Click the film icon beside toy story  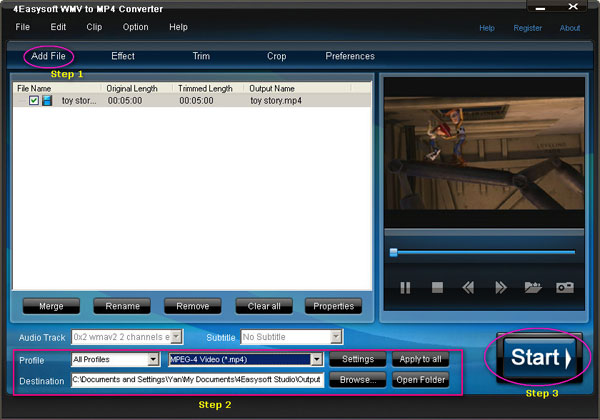coord(47,101)
